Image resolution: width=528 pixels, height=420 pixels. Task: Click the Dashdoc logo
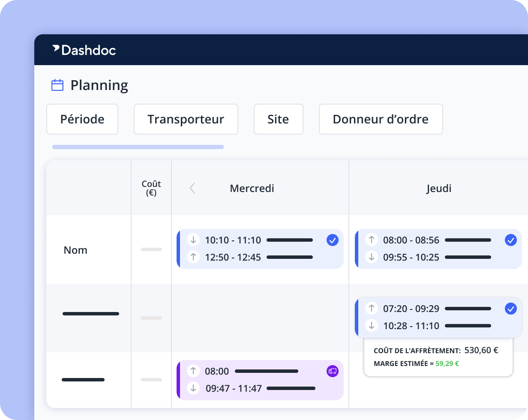tap(84, 50)
